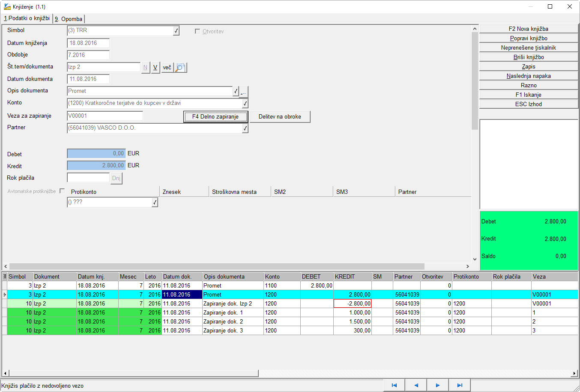This screenshot has width=580, height=392.
Task: Click F2 Nova knjižba button
Action: pyautogui.click(x=529, y=29)
